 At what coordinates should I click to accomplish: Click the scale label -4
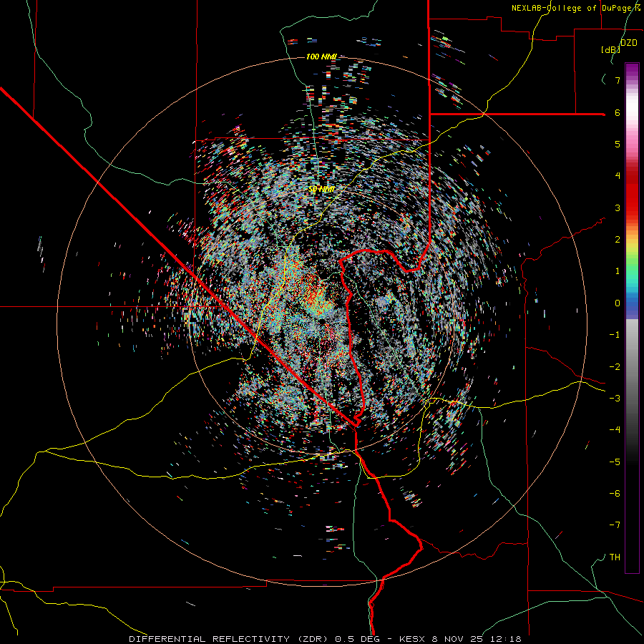point(615,430)
